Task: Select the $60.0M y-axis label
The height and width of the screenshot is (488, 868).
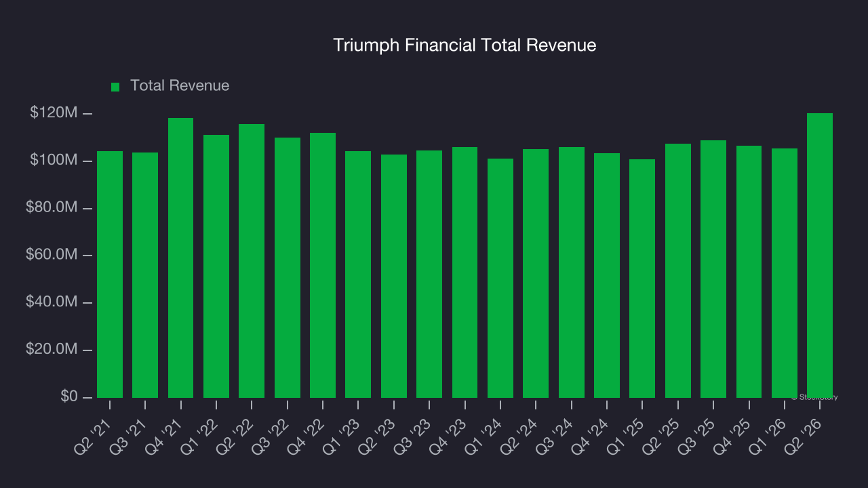Action: (x=52, y=255)
